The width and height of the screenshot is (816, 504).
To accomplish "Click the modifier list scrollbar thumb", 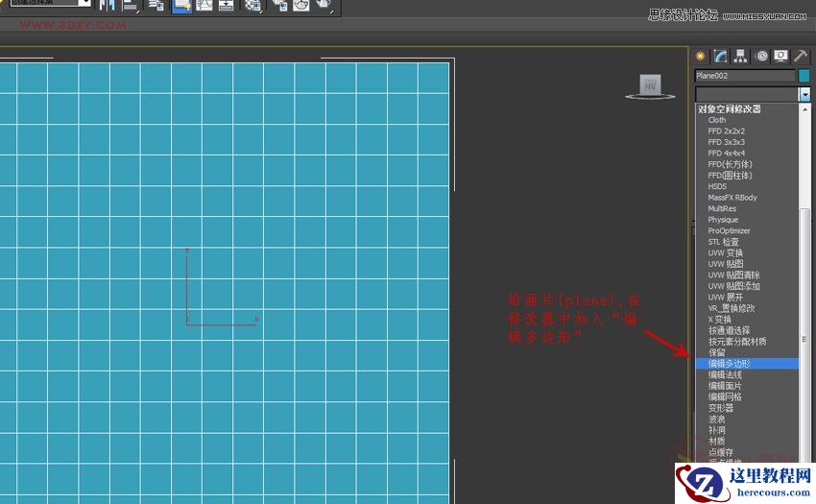I will 805,336.
